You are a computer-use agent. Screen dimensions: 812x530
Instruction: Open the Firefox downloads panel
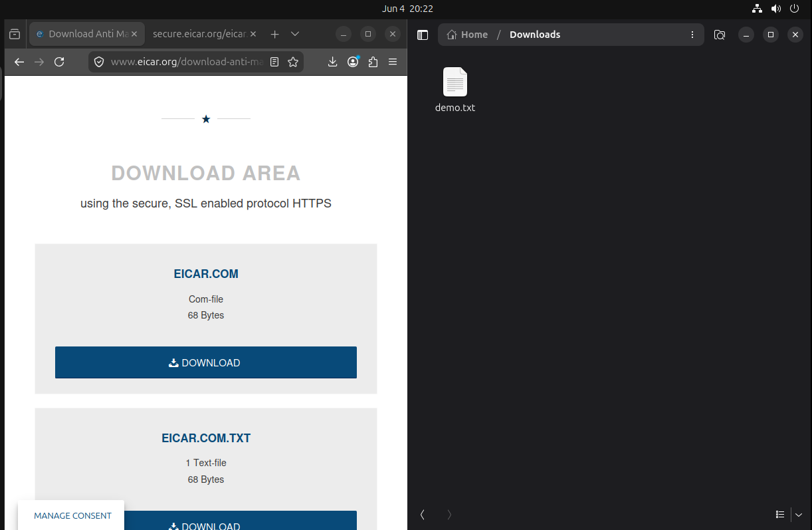coord(333,62)
